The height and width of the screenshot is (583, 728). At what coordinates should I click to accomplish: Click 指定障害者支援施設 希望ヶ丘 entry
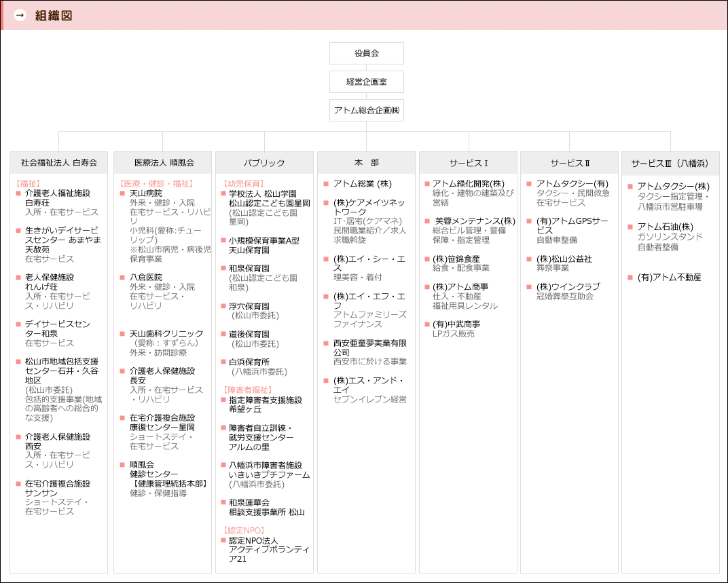pyautogui.click(x=265, y=405)
